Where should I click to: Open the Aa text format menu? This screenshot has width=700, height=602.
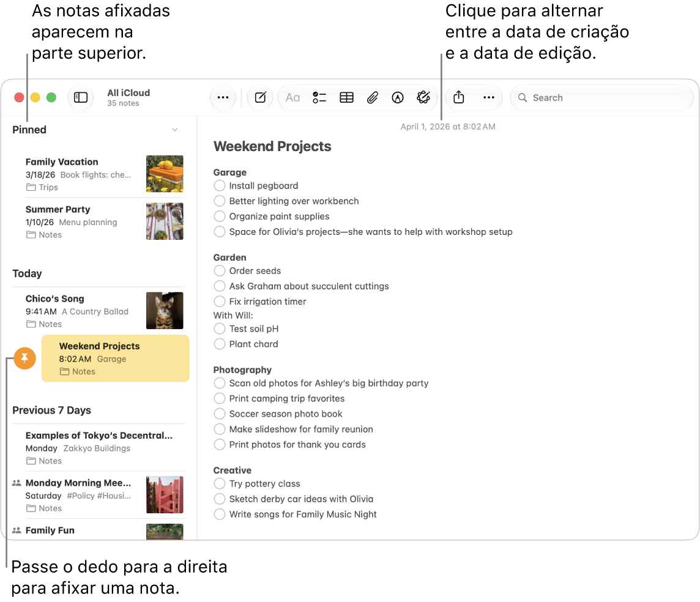292,97
